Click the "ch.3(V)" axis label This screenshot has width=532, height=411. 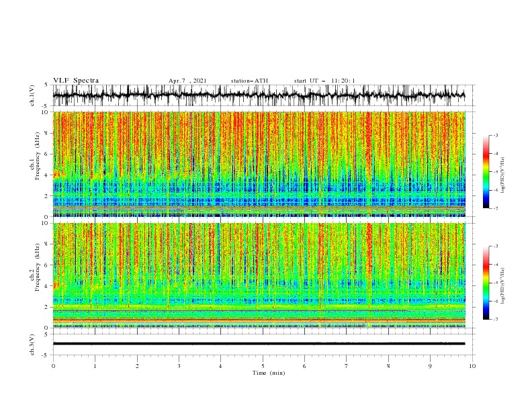[32, 345]
